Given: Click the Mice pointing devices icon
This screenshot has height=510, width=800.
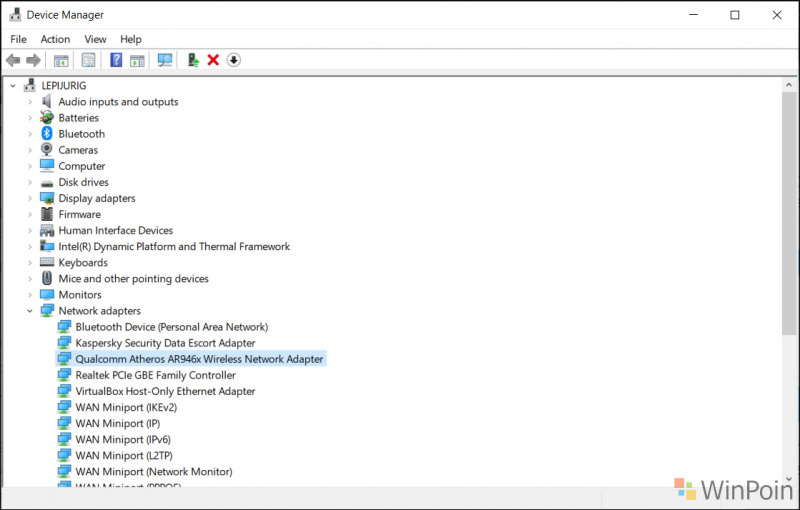Looking at the screenshot, I should point(47,278).
